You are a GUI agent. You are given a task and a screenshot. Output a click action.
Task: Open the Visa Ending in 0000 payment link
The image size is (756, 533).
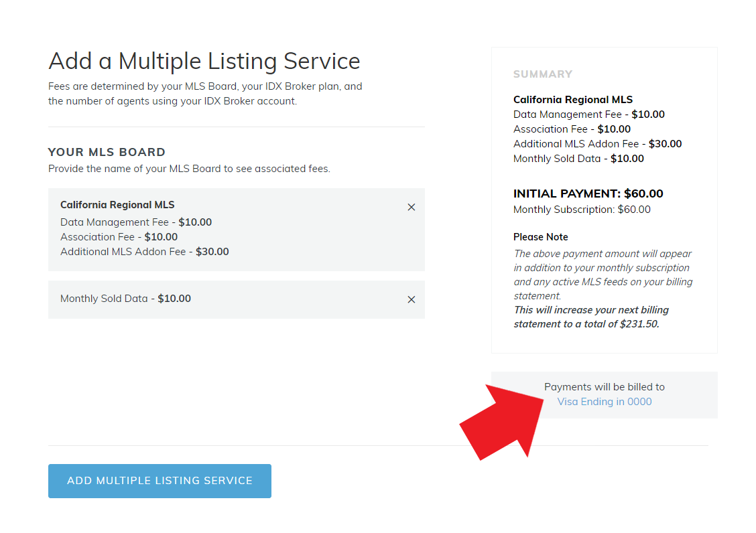604,401
